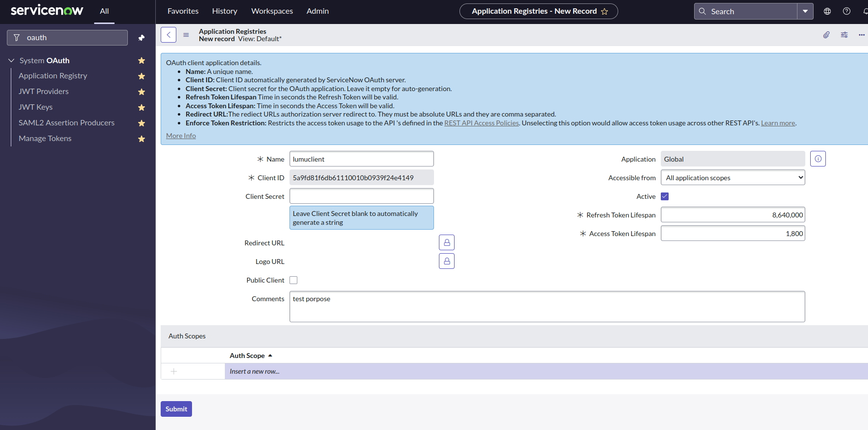The width and height of the screenshot is (868, 430).
Task: Unlock the Logo URL field
Action: tap(446, 261)
